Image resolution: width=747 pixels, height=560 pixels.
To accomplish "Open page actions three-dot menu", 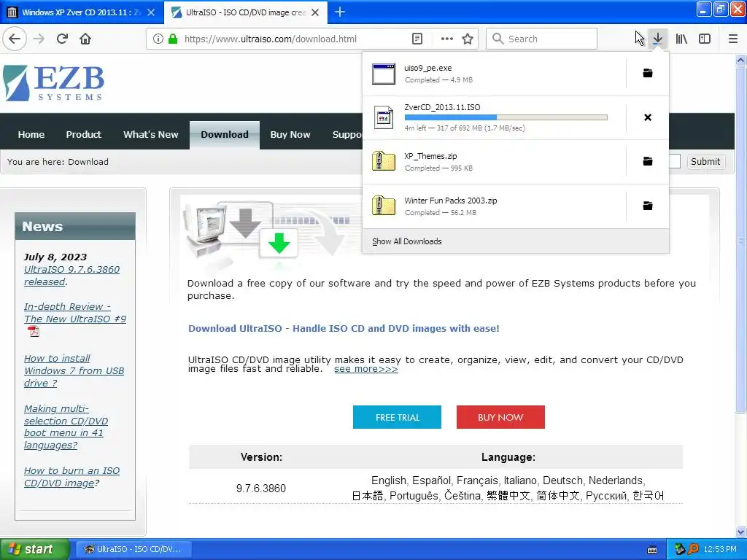I will coord(447,39).
